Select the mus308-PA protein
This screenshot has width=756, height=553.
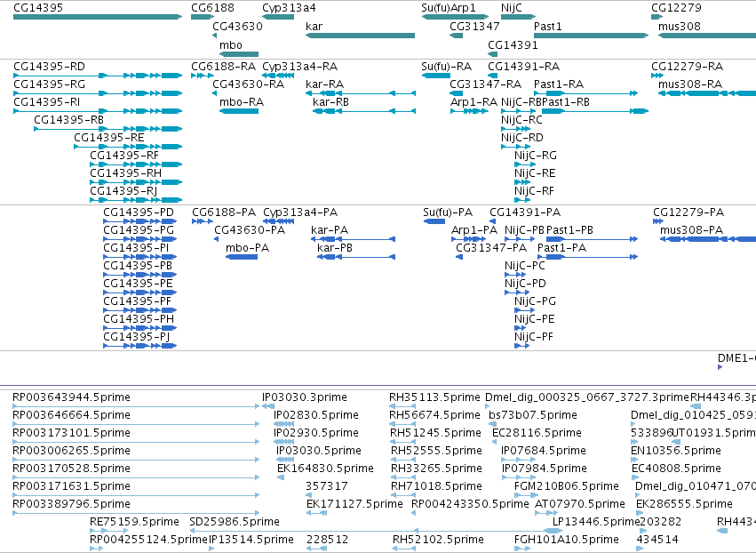click(708, 239)
